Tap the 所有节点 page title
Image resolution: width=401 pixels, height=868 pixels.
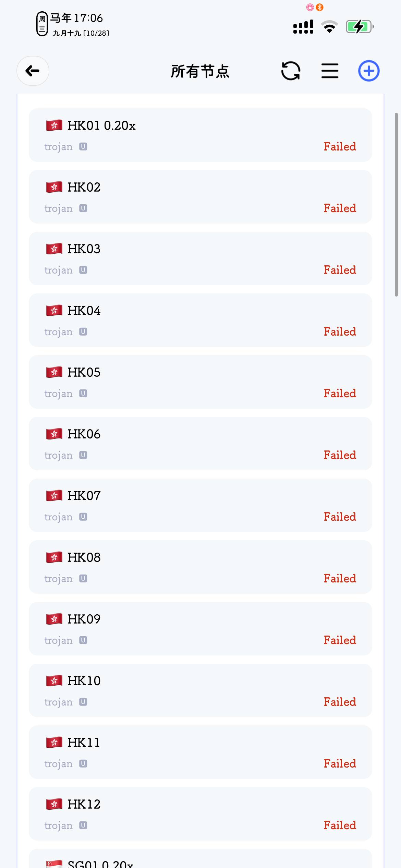point(200,71)
